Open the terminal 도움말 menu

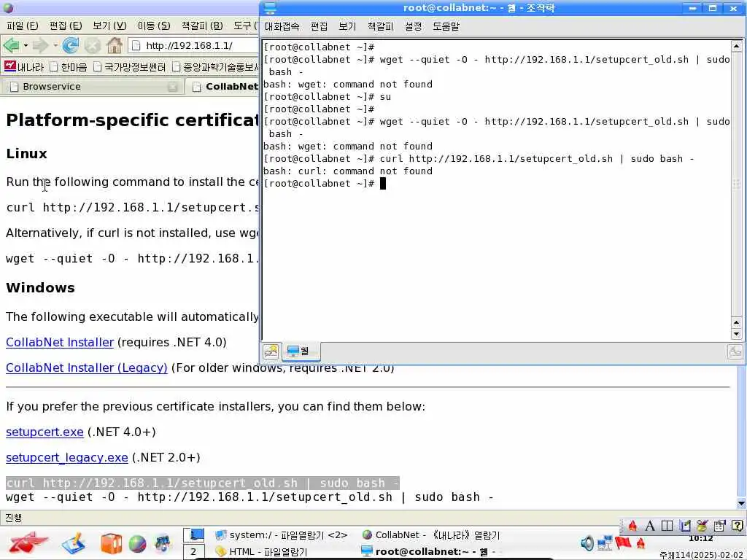(x=446, y=27)
